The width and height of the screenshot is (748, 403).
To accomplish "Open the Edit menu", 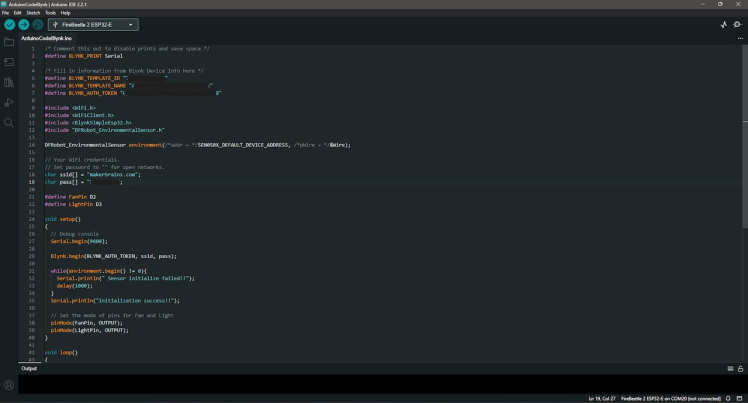I will [17, 13].
